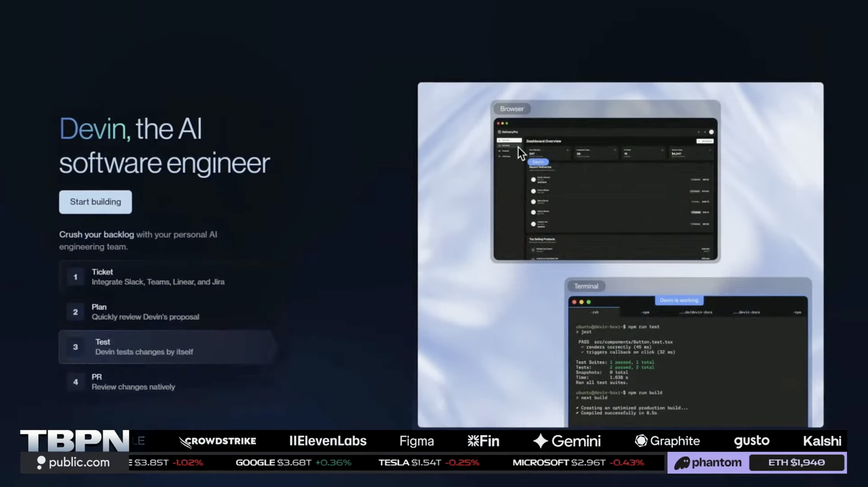Screen dimensions: 868x487
Task: Click the Kalshi sponsor logo
Action: pos(822,441)
